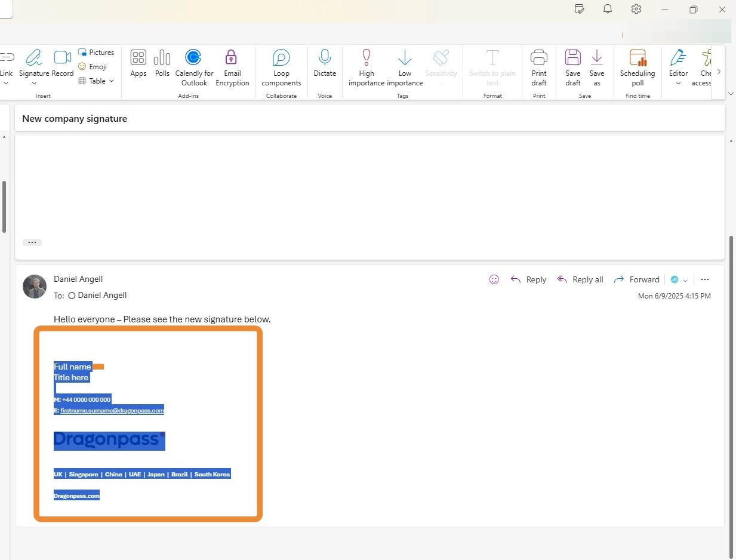Mark message as Low importance
Image resolution: width=736 pixels, height=560 pixels.
(405, 67)
